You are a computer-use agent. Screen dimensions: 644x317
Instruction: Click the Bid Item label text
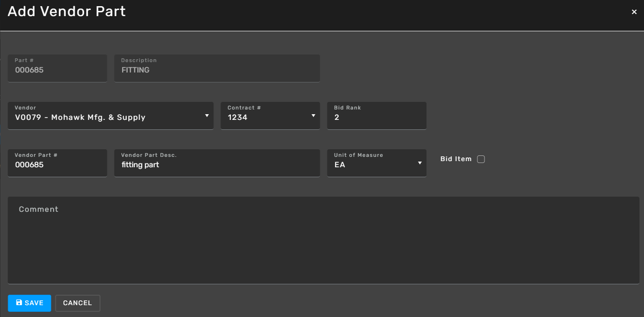[x=456, y=159]
